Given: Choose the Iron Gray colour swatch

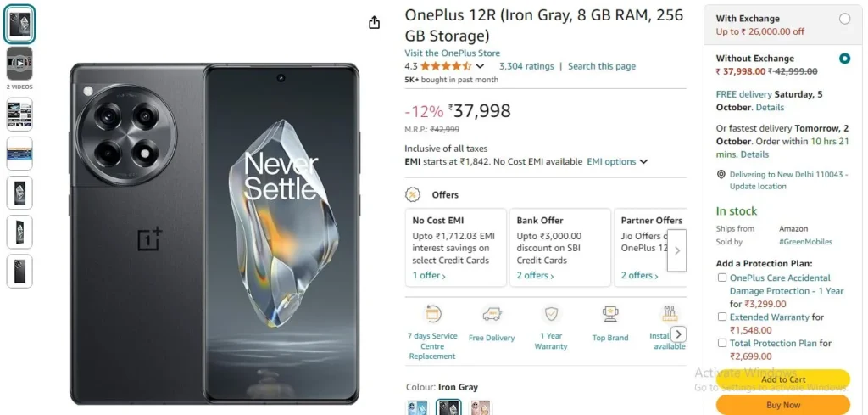Looking at the screenshot, I should pyautogui.click(x=448, y=408).
